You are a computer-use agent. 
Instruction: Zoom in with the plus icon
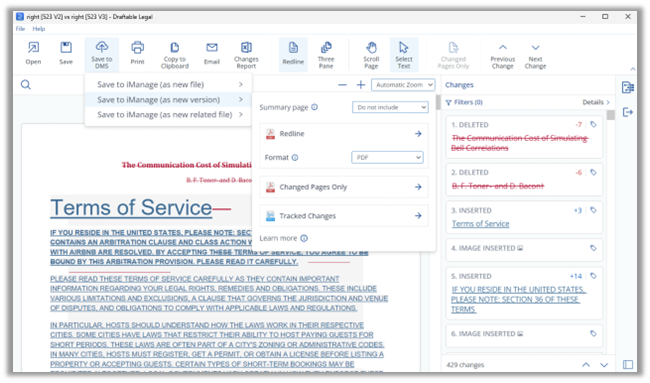pyautogui.click(x=361, y=85)
